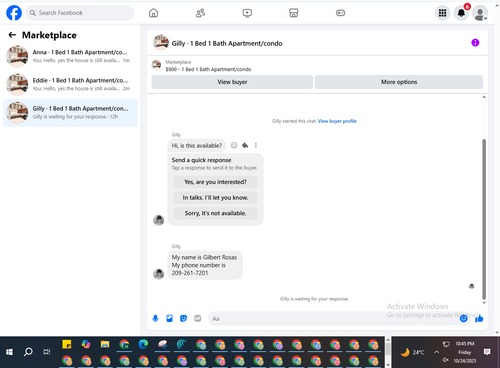Send quick response 'Yes, are you interested?'
Image resolution: width=500 pixels, height=368 pixels.
tap(215, 182)
